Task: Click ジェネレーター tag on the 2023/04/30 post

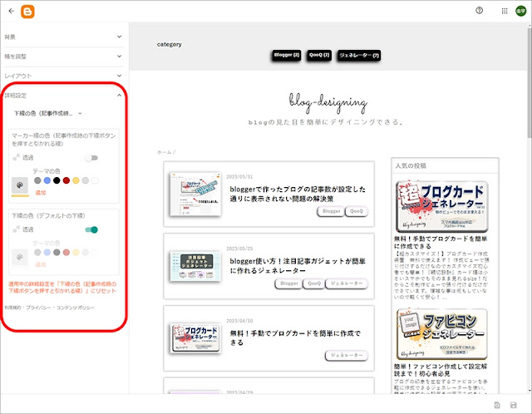Action: 347,355
